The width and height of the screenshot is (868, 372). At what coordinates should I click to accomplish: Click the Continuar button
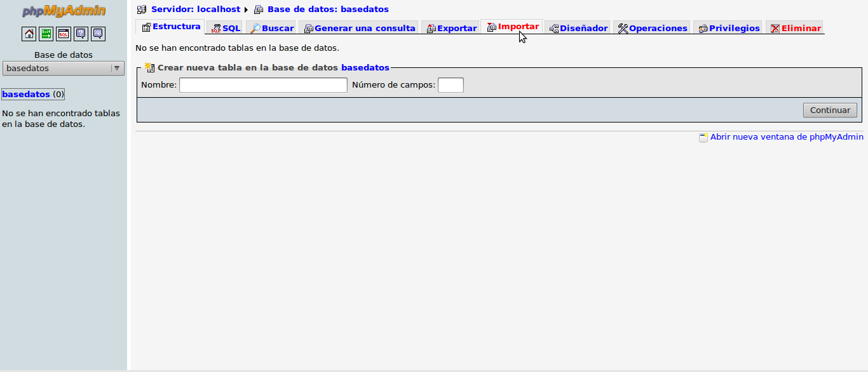coord(830,110)
